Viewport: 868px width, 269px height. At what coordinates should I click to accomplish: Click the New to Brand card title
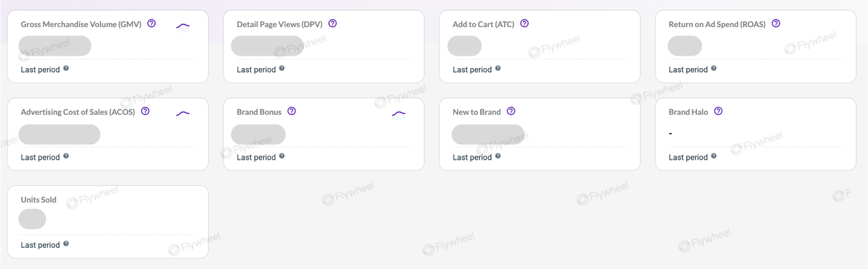[477, 112]
